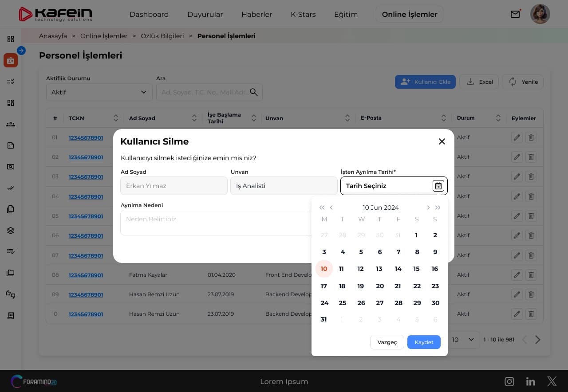
Task: Click the search magnifier icon
Action: [x=254, y=92]
